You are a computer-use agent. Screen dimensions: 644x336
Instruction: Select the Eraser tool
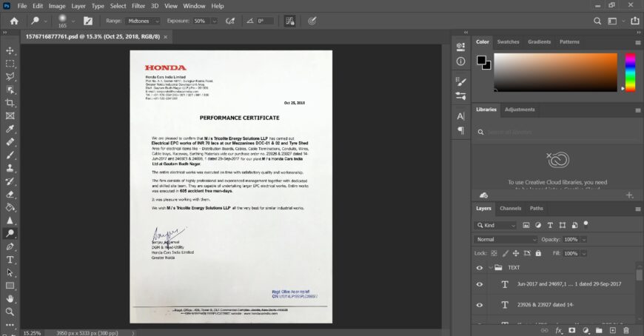(x=10, y=195)
